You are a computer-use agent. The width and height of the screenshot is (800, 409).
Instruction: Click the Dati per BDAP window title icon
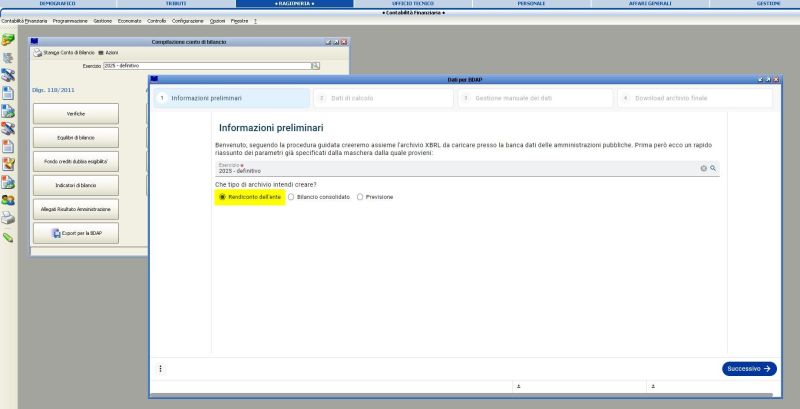tap(154, 79)
